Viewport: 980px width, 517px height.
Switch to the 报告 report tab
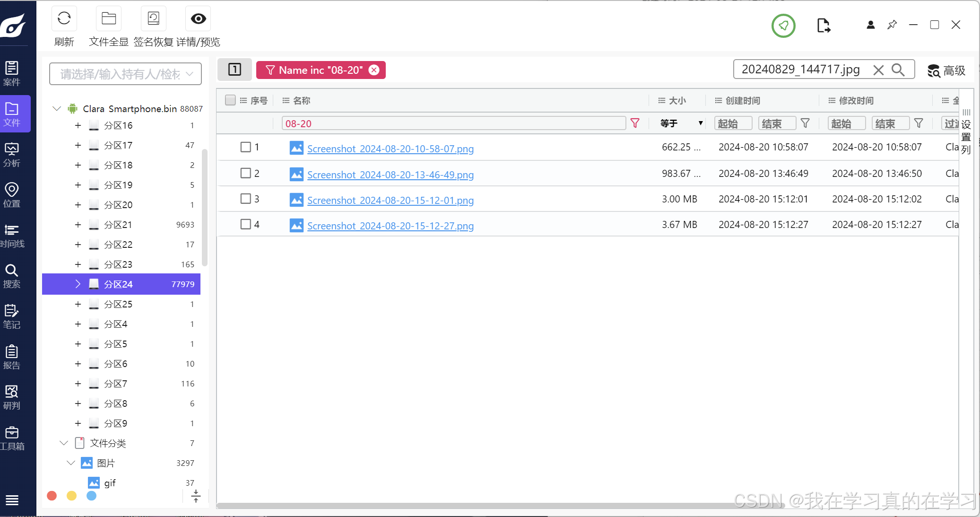12,357
